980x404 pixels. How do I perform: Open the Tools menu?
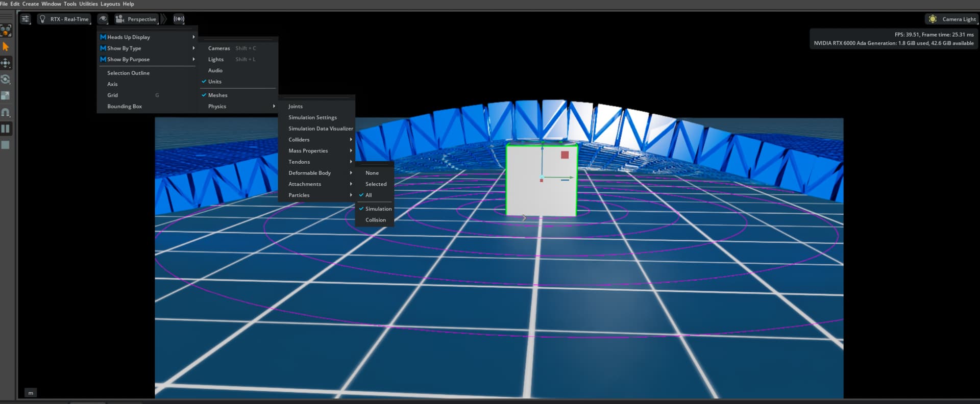coord(70,4)
